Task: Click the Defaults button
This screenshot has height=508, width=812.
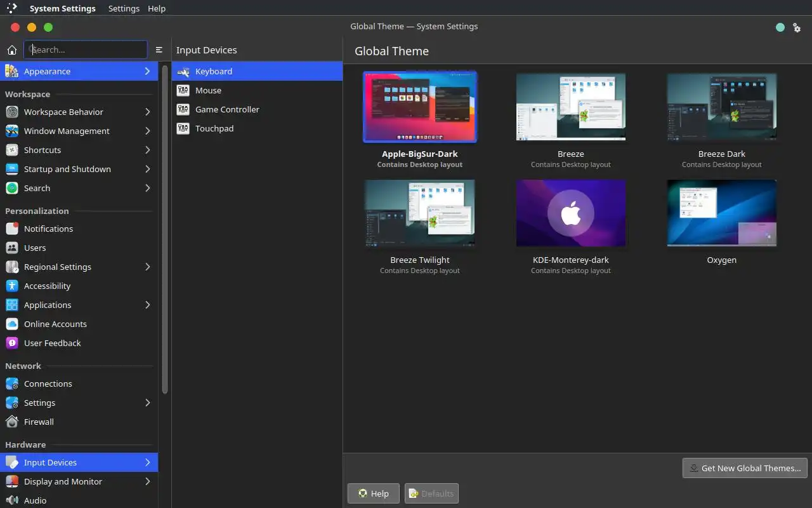Action: click(x=431, y=493)
